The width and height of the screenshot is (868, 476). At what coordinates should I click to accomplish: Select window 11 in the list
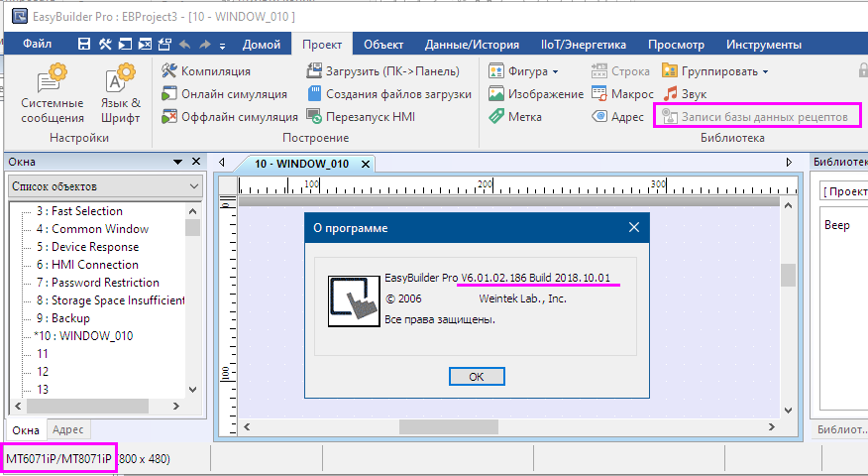point(43,354)
